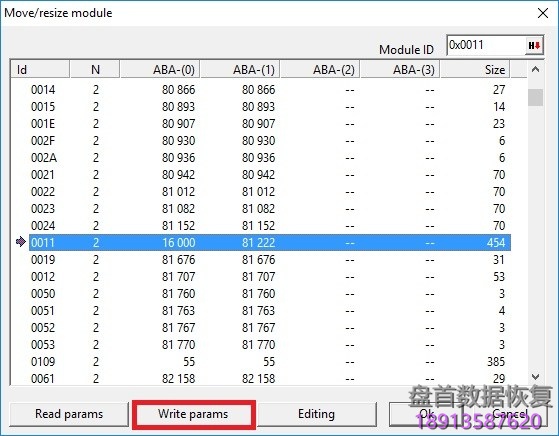559x436 pixels.
Task: Click the size value 454
Action: [x=496, y=243]
